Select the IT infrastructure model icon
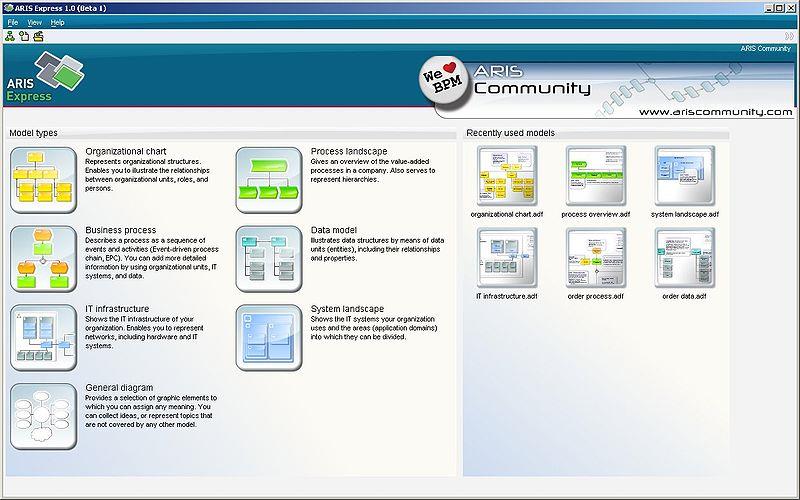The image size is (800, 500). 43,337
